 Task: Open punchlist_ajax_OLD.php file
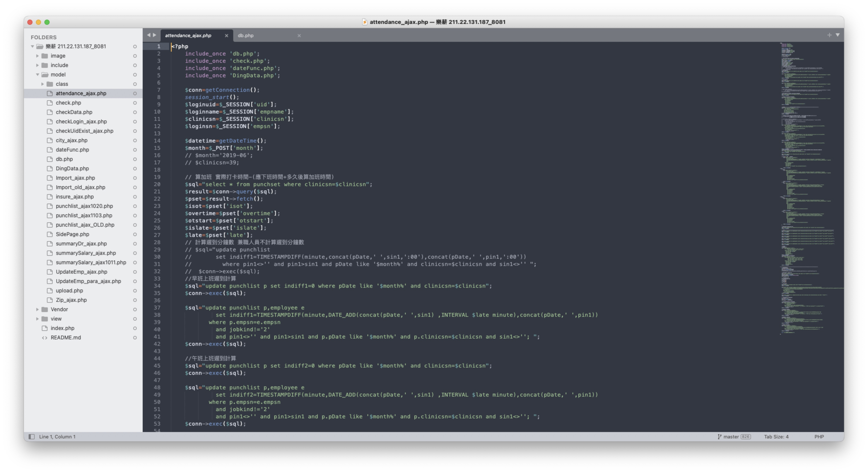click(85, 225)
